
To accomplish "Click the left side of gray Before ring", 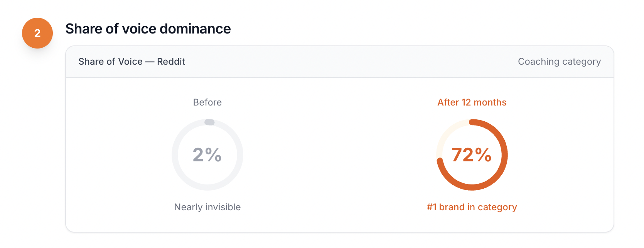I will [x=175, y=155].
